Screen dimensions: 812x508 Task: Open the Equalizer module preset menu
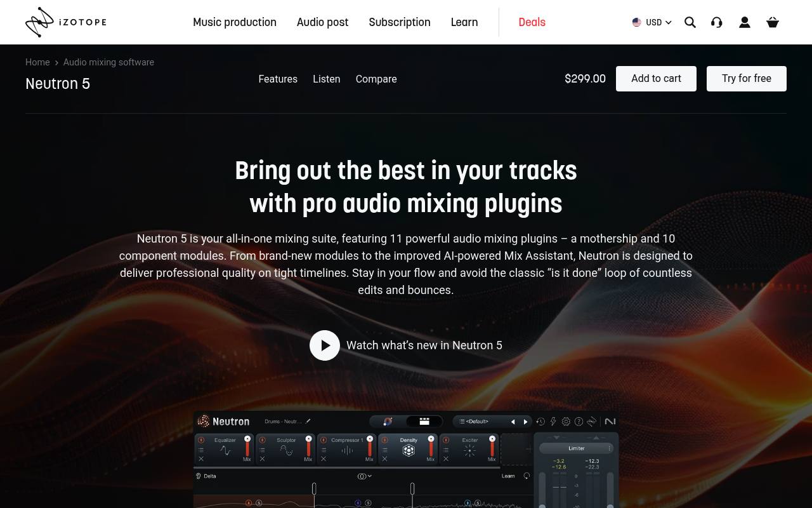pyautogui.click(x=201, y=450)
